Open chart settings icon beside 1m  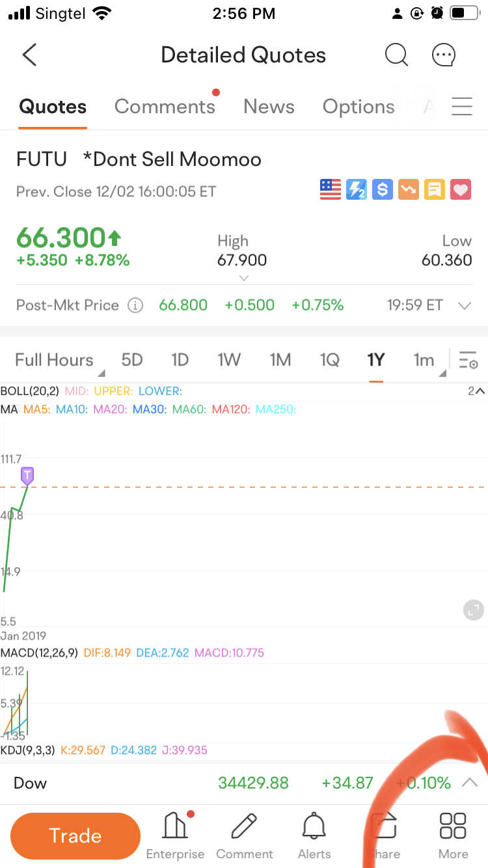pyautogui.click(x=468, y=360)
